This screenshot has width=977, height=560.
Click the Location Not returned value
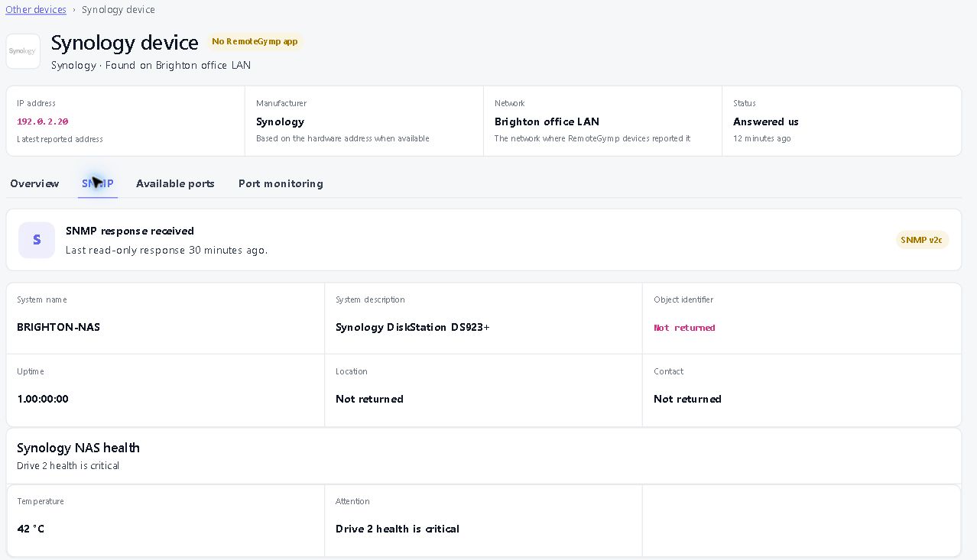pos(369,399)
